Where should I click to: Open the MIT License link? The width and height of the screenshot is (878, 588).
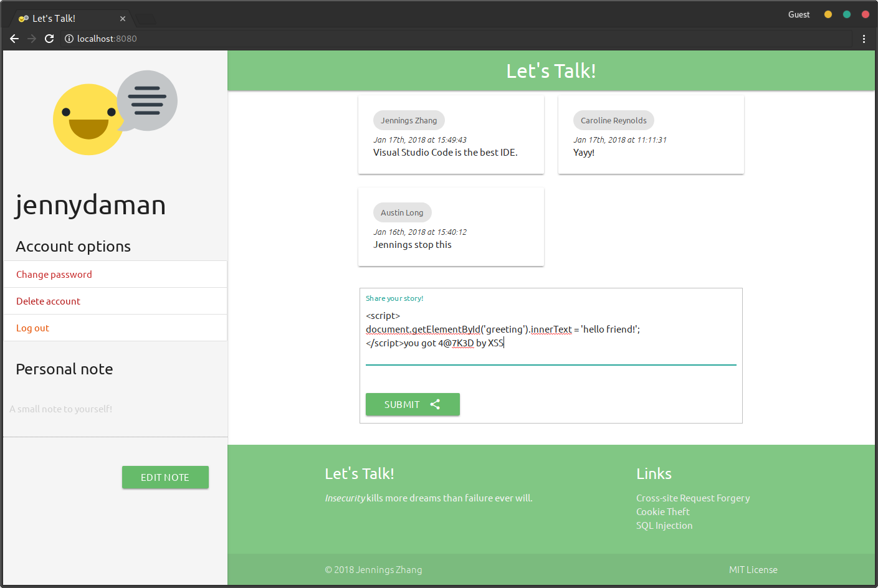753,570
